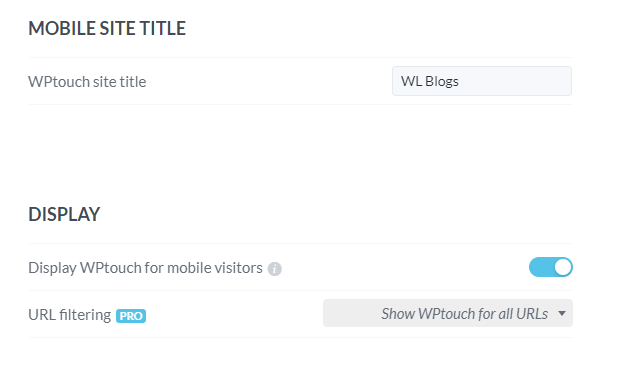
Task: Click the blue track of the WPtouch display switch
Action: [541, 267]
